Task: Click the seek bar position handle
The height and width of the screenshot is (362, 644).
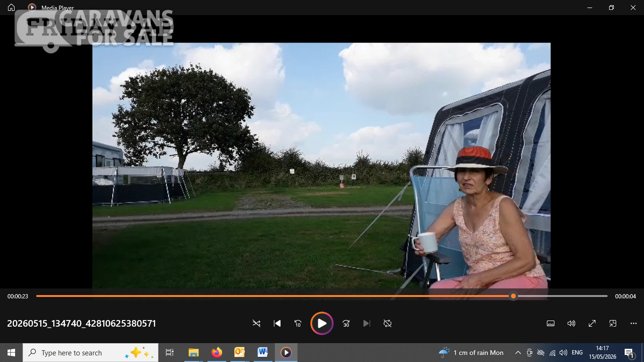Action: coord(513,296)
